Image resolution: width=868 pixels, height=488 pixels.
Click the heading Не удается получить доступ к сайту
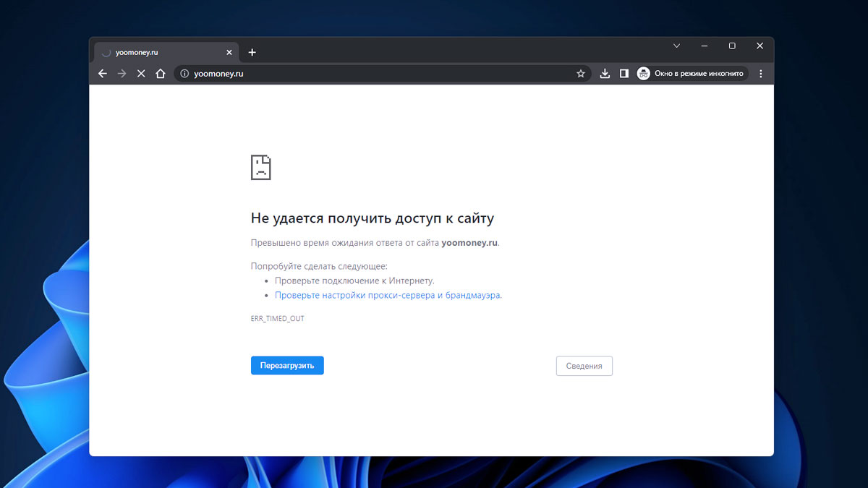[x=373, y=218]
